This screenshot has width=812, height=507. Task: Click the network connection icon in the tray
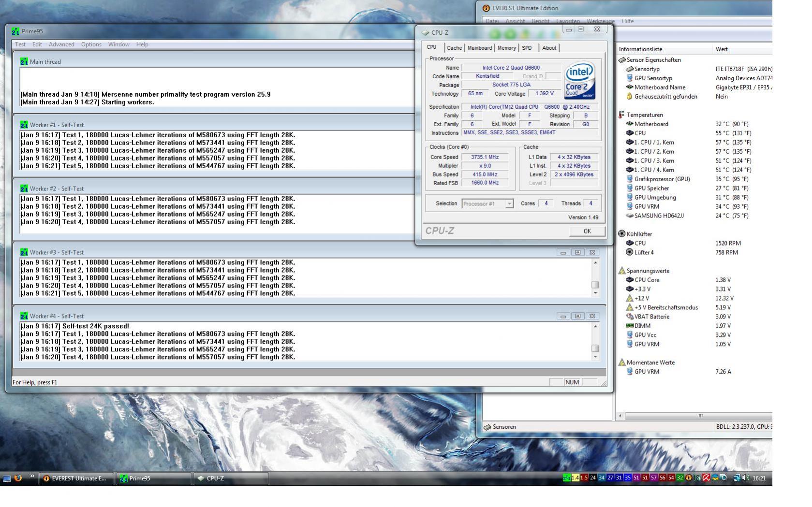(x=737, y=478)
